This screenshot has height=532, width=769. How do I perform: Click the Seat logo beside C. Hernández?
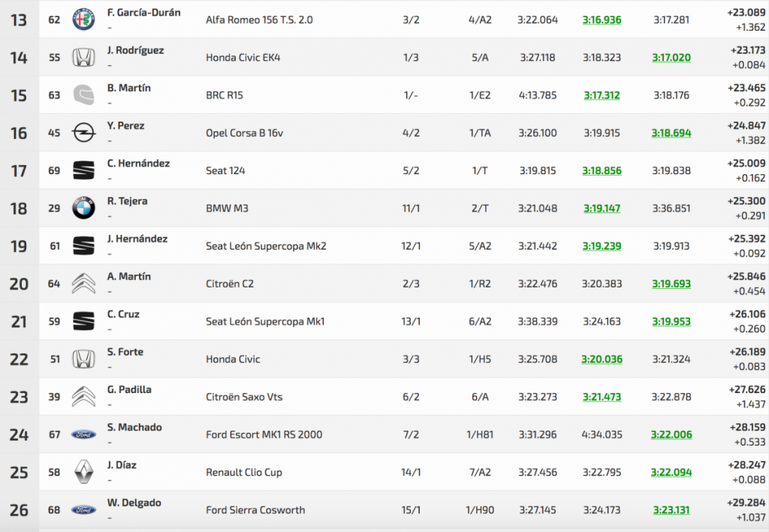click(x=83, y=170)
